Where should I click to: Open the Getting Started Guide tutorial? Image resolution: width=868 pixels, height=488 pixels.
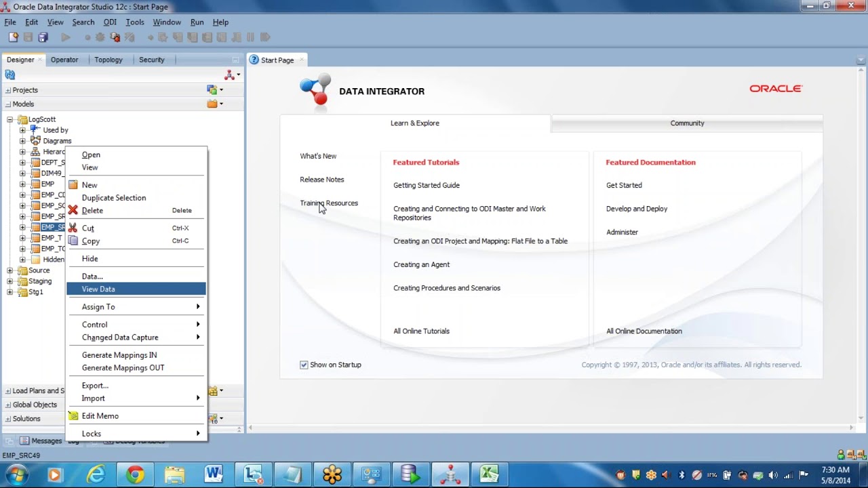tap(427, 185)
